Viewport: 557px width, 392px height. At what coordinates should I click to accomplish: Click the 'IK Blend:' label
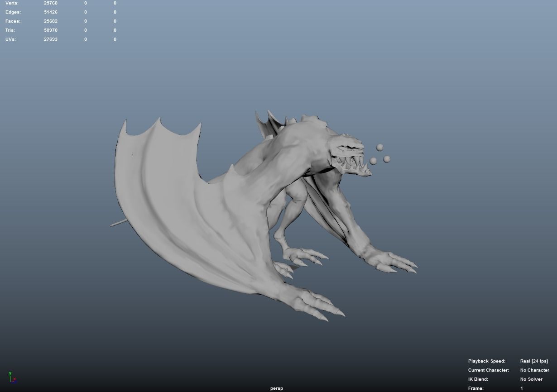coord(478,379)
